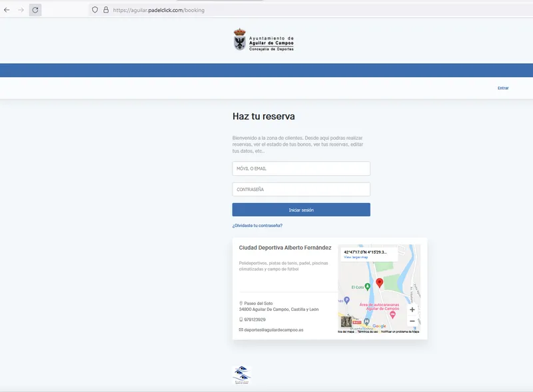The height and width of the screenshot is (392, 533).
Task: Open the Entrar link
Action: [503, 88]
